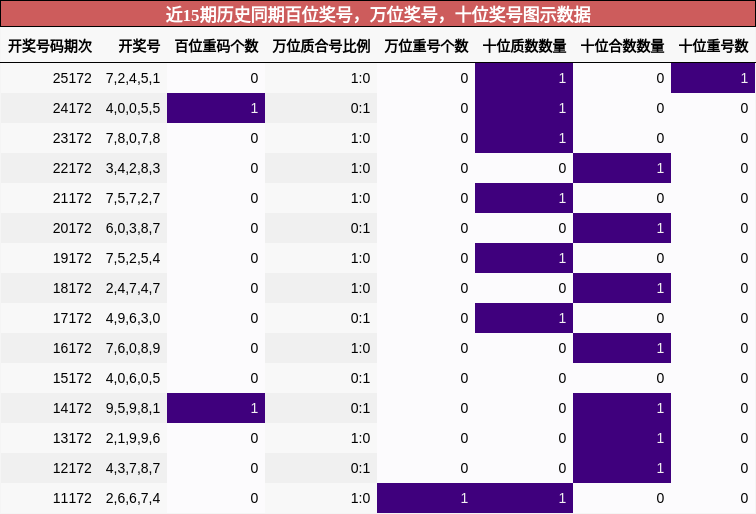Select period number 16172

click(x=72, y=348)
